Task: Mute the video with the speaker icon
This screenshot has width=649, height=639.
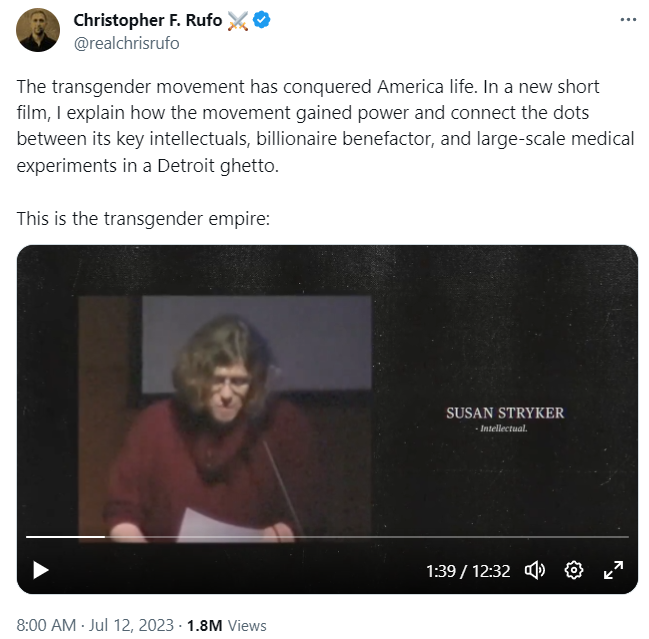Action: [x=535, y=570]
